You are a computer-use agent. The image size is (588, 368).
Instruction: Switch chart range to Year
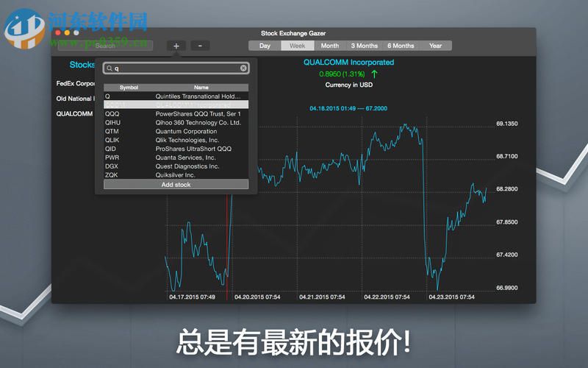pos(435,46)
